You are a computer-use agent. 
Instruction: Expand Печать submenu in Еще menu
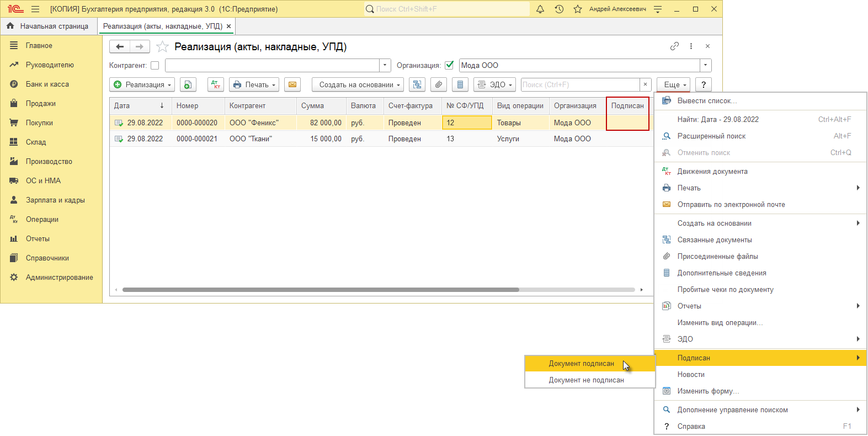tap(760, 188)
